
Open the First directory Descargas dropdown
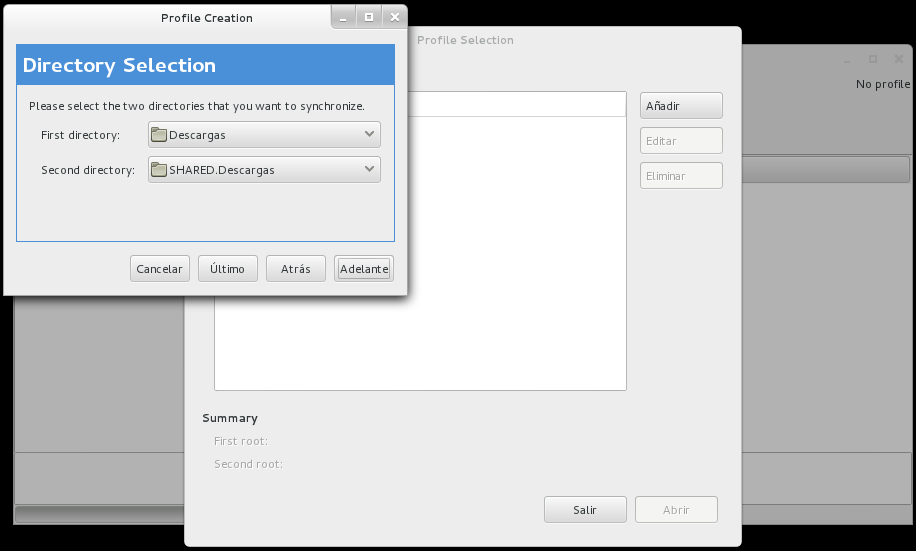point(264,134)
